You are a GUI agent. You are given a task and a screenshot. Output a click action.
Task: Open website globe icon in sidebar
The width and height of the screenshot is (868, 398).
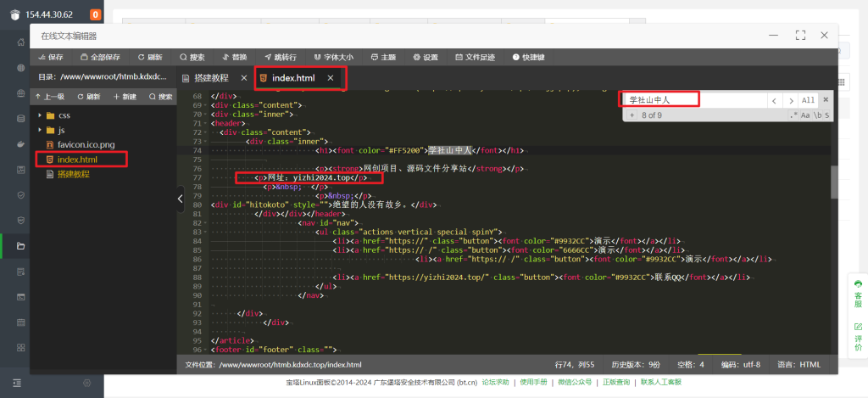(x=20, y=68)
